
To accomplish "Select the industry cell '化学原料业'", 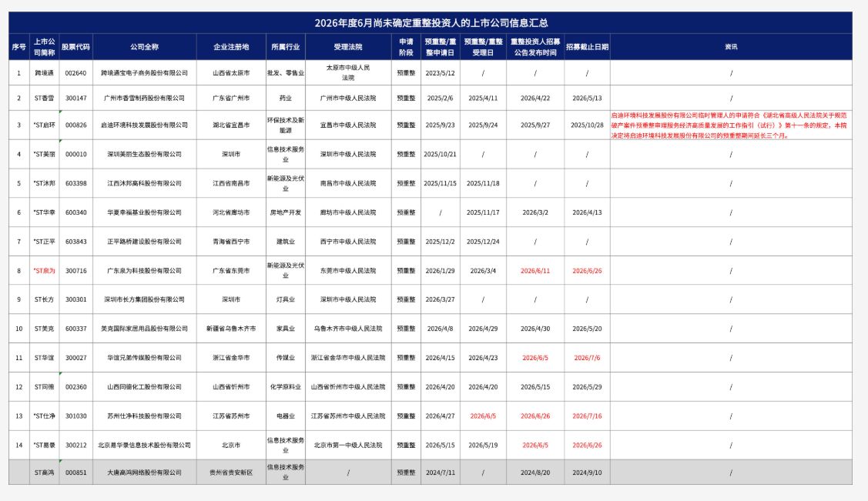I will pos(286,387).
